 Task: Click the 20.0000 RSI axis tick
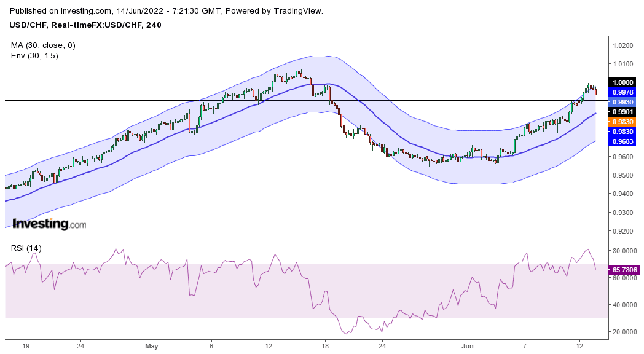pos(624,332)
